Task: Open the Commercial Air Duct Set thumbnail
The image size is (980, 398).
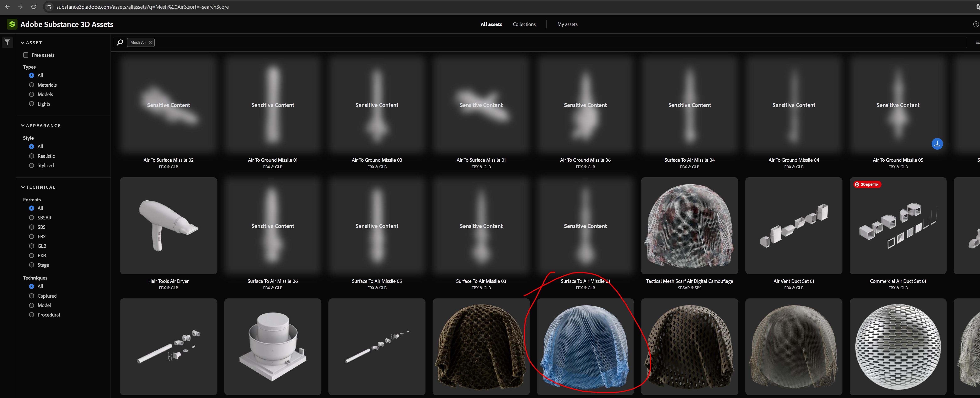Action: (898, 226)
